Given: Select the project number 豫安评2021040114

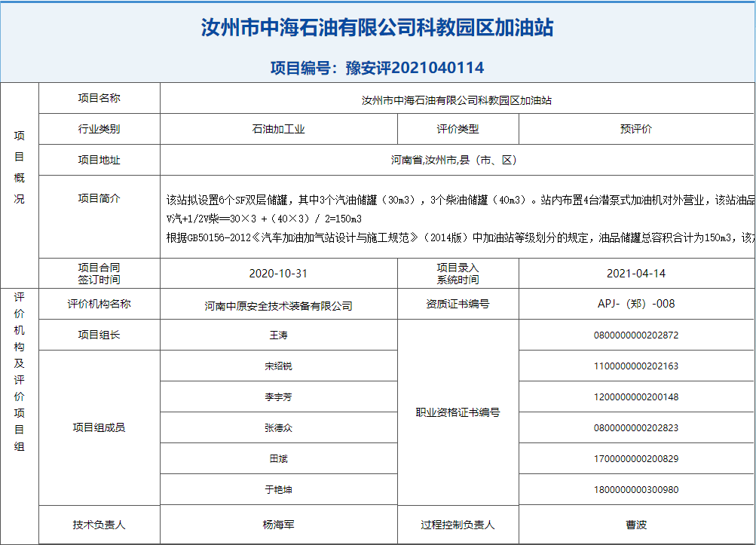Looking at the screenshot, I should pos(415,68).
